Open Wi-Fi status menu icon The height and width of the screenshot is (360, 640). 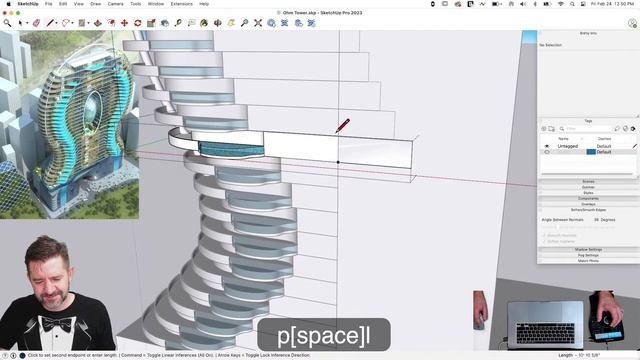tap(561, 4)
